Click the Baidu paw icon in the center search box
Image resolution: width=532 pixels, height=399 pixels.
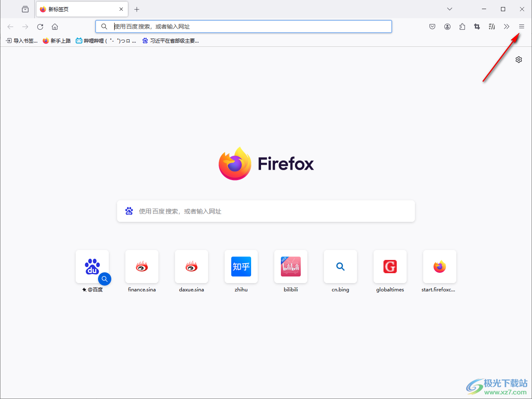129,211
